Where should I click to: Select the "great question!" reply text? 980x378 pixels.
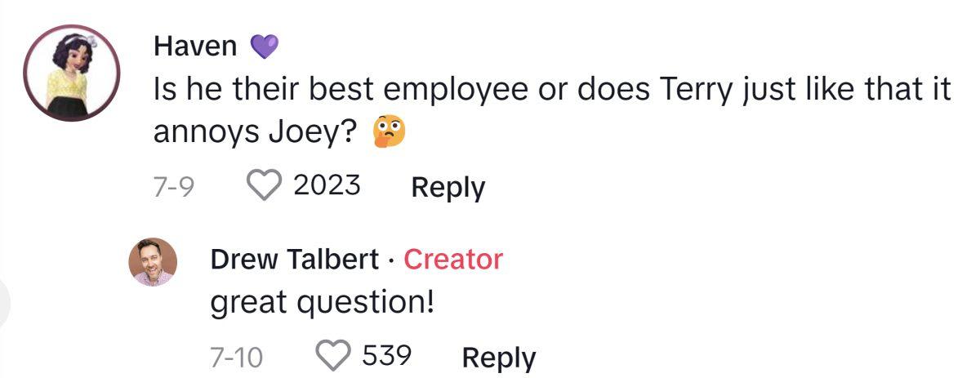pyautogui.click(x=321, y=304)
